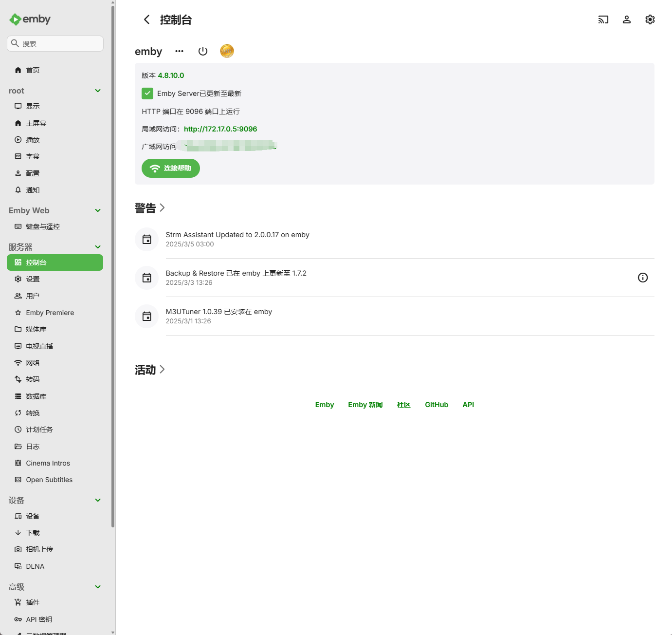Click the 连接帮助 connection help button

tap(170, 168)
